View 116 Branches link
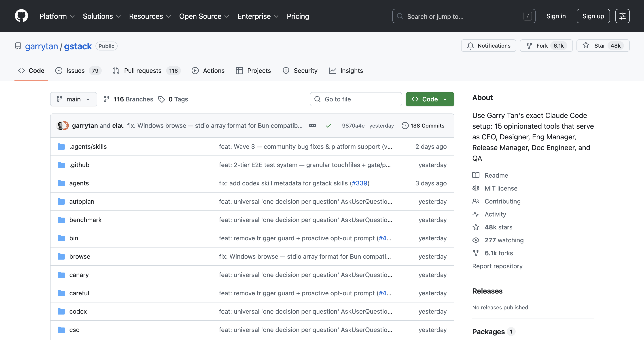The width and height of the screenshot is (644, 340). [x=128, y=99]
